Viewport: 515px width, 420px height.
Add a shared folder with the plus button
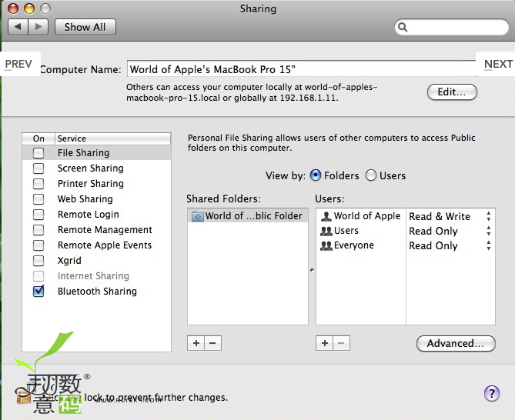196,343
